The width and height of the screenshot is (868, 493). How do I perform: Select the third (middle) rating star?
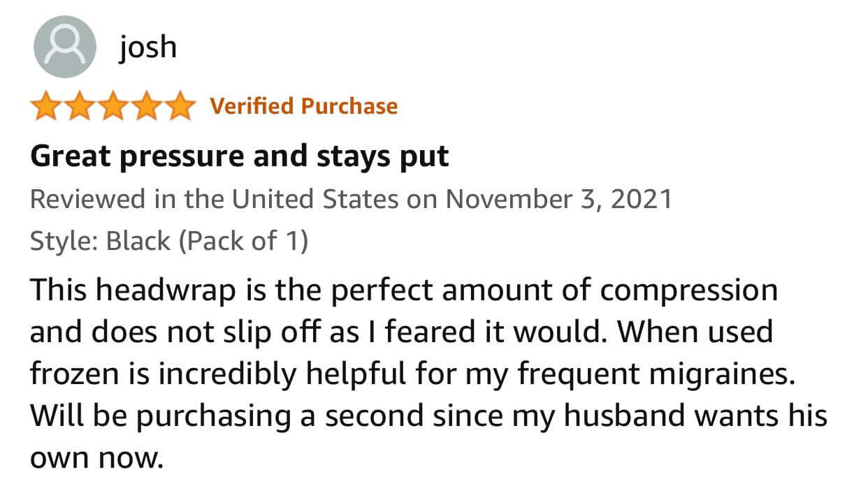pyautogui.click(x=112, y=107)
